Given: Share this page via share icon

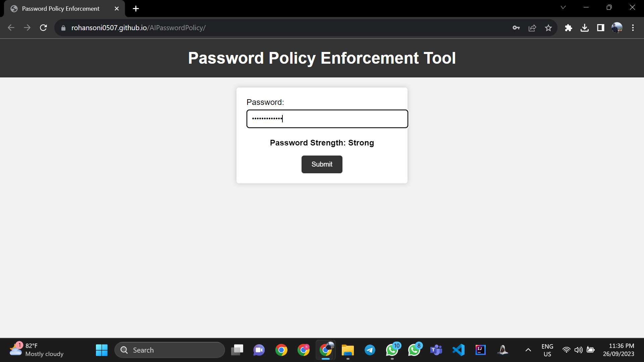Looking at the screenshot, I should tap(532, 28).
